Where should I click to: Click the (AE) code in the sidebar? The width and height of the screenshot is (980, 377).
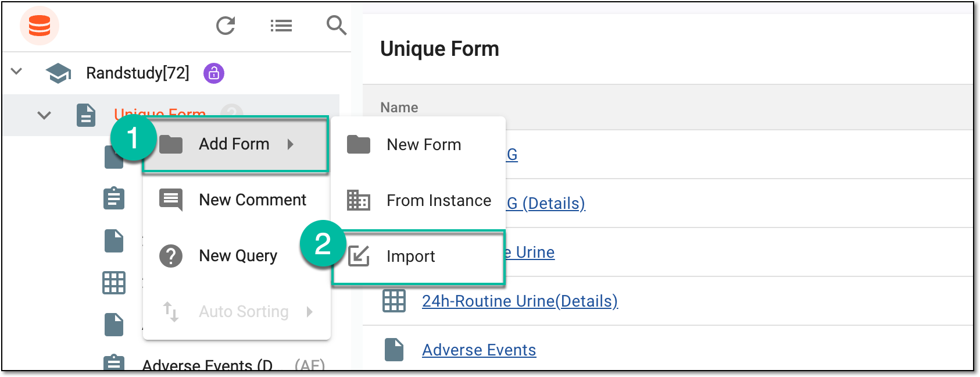[310, 365]
